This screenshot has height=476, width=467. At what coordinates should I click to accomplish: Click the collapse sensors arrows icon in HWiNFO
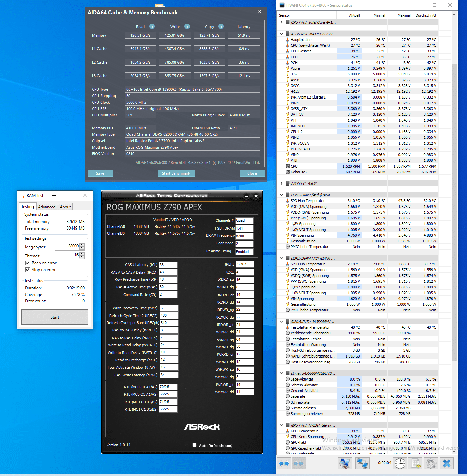(298, 463)
